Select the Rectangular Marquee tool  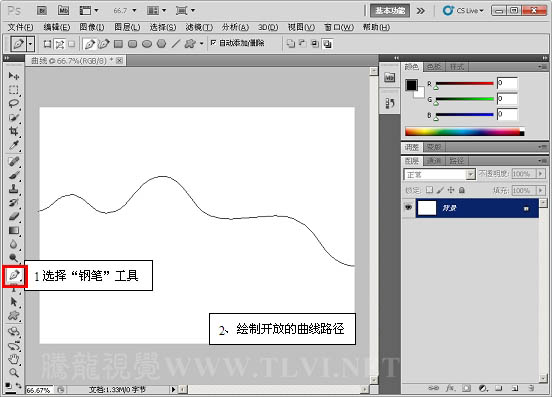click(x=14, y=90)
